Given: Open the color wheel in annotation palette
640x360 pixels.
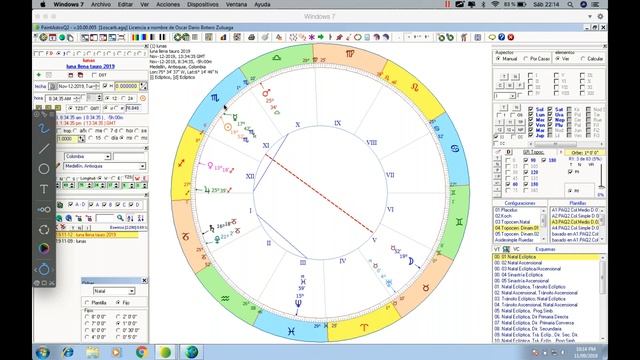Looking at the screenshot, I should coord(44,249).
